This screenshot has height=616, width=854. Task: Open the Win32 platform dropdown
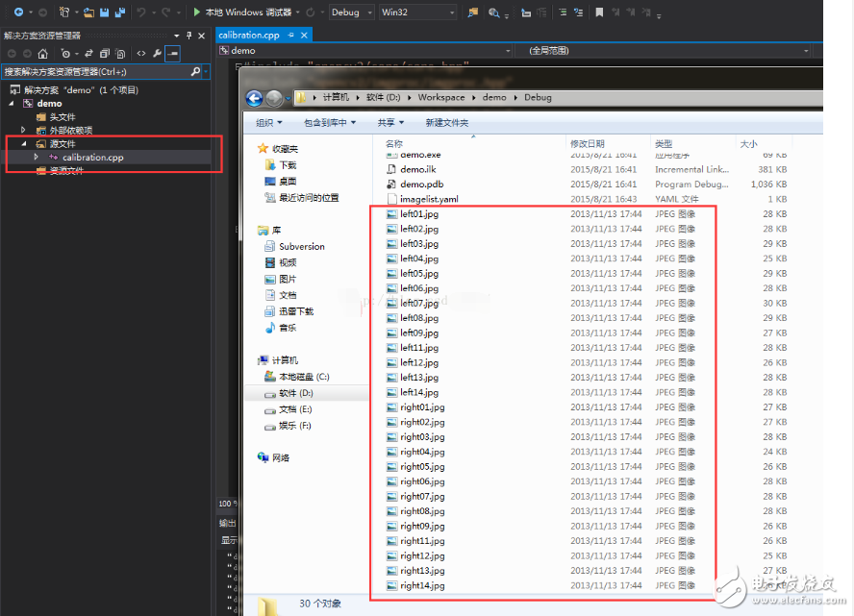(x=419, y=12)
